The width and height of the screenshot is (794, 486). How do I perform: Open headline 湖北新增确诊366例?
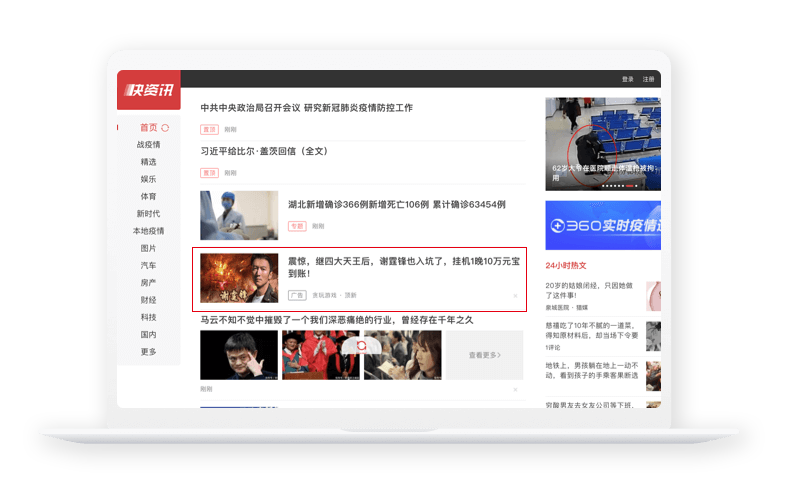click(x=397, y=205)
